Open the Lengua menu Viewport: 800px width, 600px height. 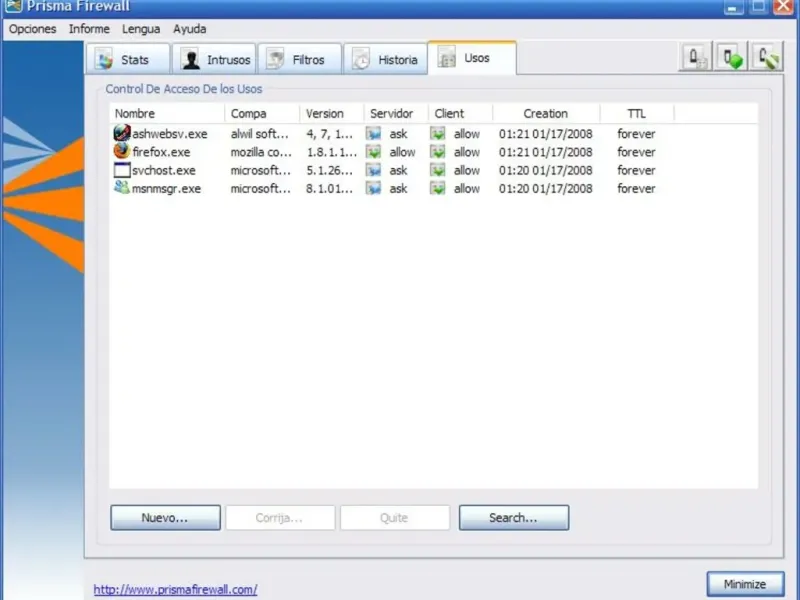(141, 29)
